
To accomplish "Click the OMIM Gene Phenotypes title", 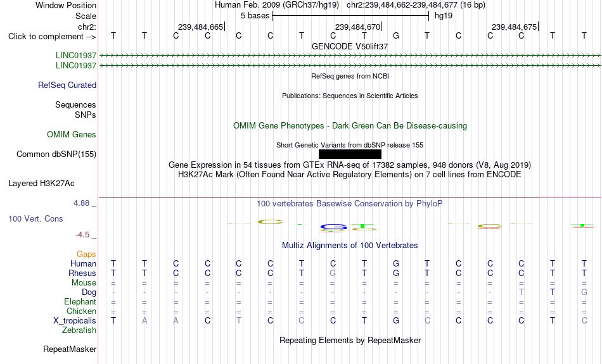I will [x=350, y=126].
